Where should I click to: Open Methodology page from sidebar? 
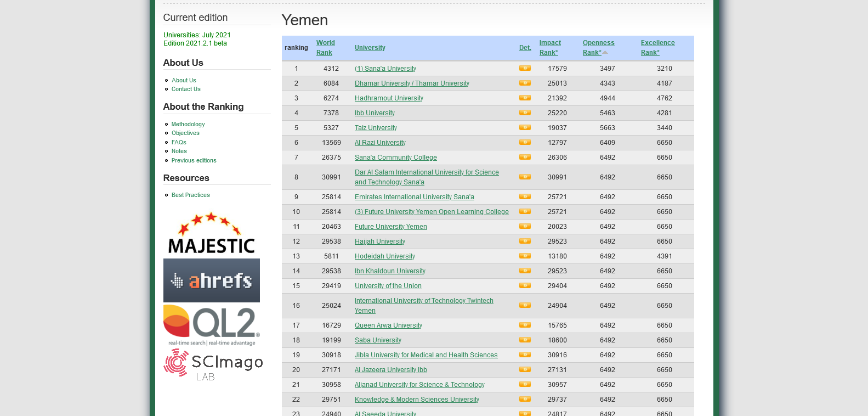coord(188,125)
